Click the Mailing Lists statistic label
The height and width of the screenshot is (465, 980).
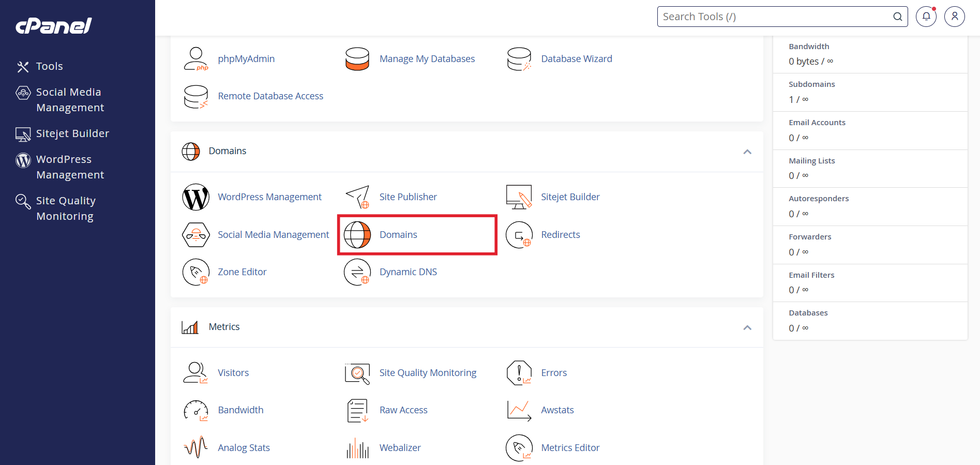point(811,161)
